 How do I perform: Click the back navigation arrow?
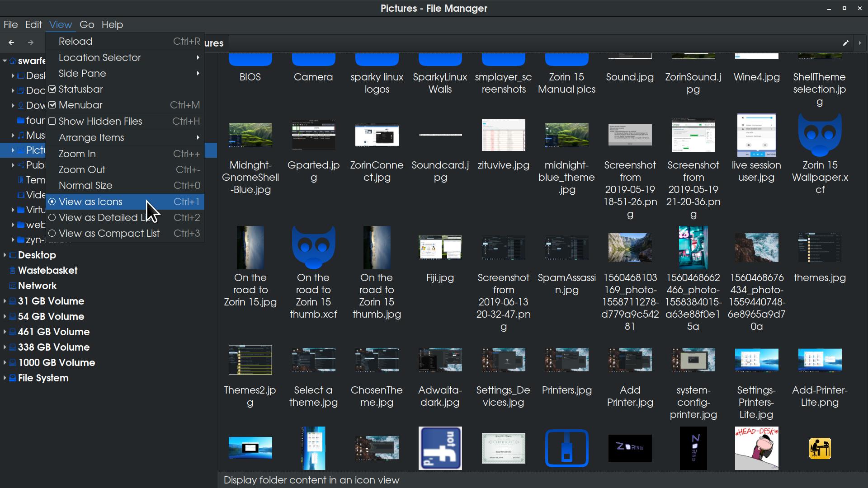[11, 42]
